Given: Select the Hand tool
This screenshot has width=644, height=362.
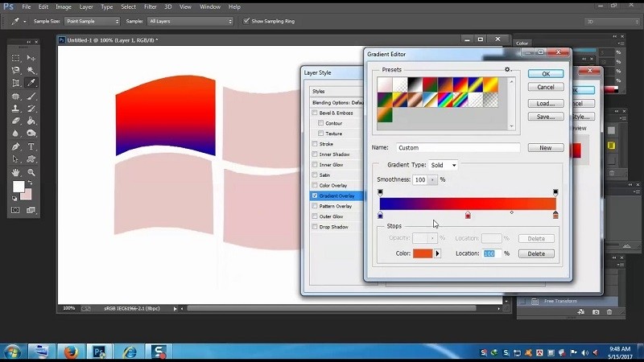Looking at the screenshot, I should coord(15,172).
